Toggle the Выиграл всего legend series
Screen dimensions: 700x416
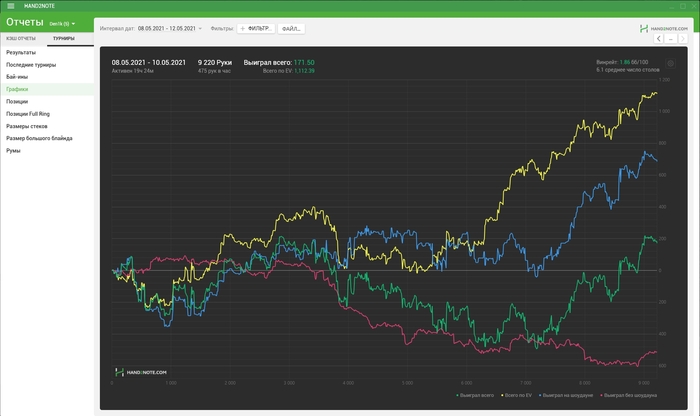pyautogui.click(x=475, y=395)
